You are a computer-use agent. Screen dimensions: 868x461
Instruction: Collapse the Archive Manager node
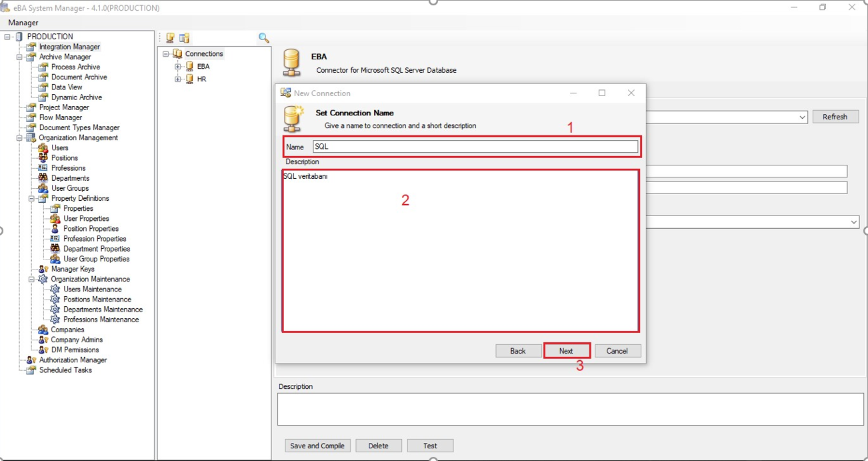coord(19,57)
